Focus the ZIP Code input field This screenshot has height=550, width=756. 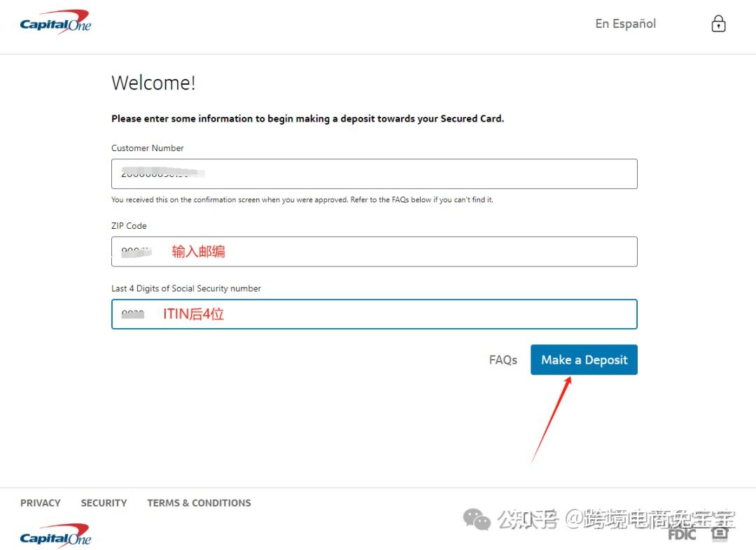tap(374, 251)
